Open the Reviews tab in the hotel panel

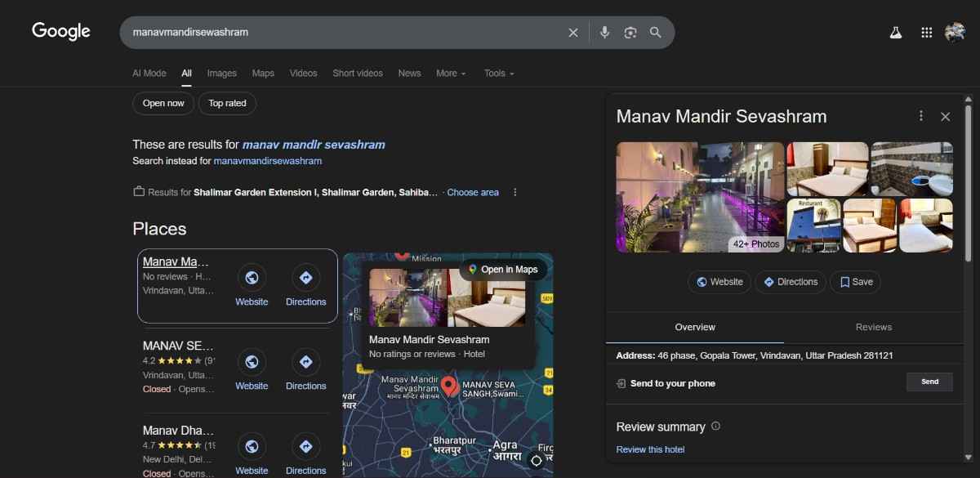tap(873, 327)
